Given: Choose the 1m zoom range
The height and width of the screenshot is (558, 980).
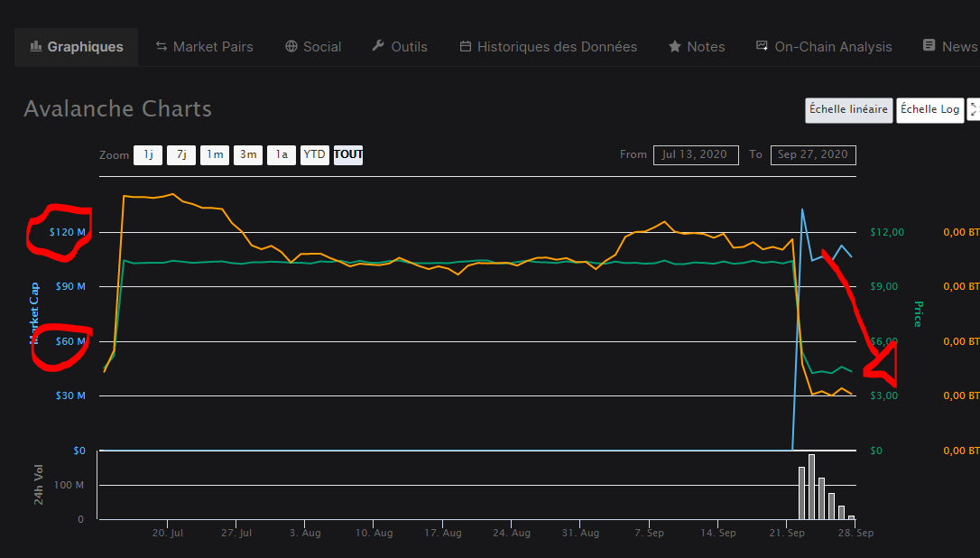Looking at the screenshot, I should [x=215, y=154].
